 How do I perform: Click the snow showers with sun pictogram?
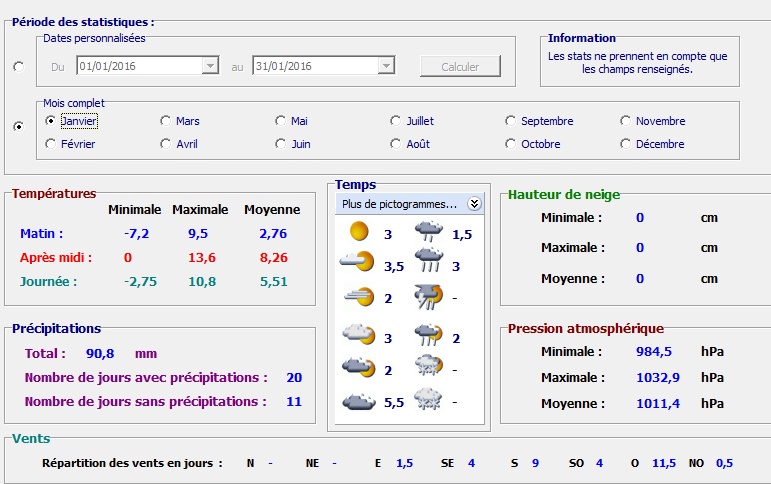[x=429, y=365]
